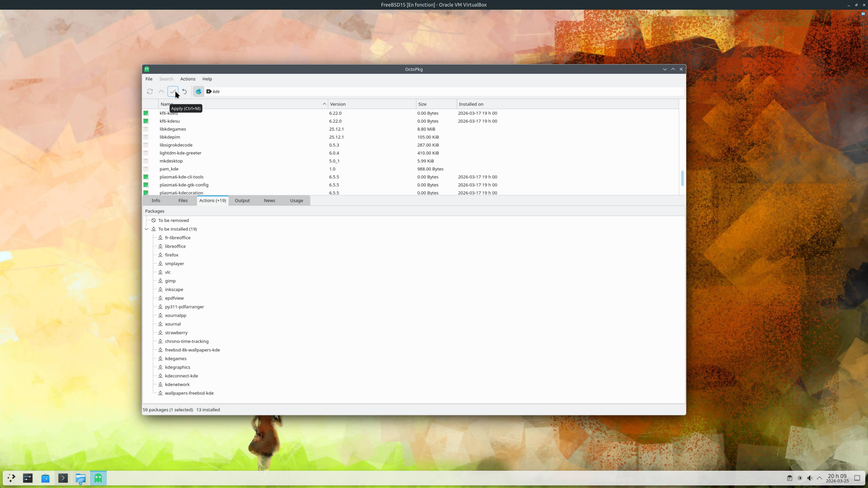Open the brightness tray icon
The width and height of the screenshot is (868, 488).
pyautogui.click(x=800, y=478)
